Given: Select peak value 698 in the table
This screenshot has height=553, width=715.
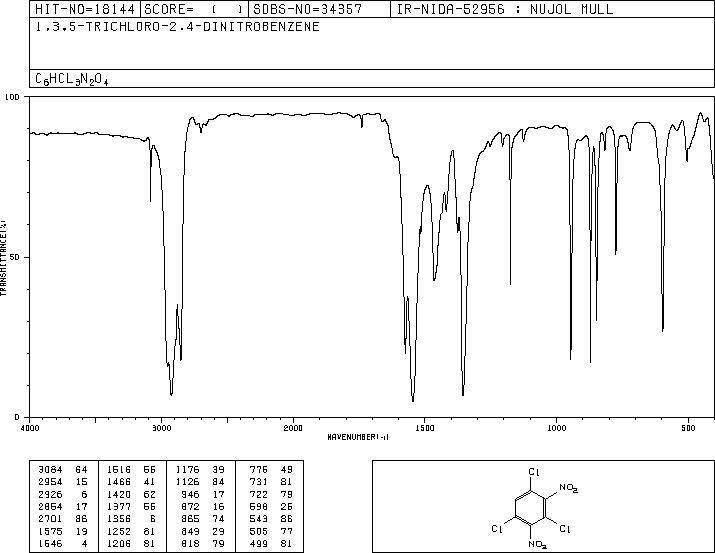Looking at the screenshot, I should tap(259, 506).
